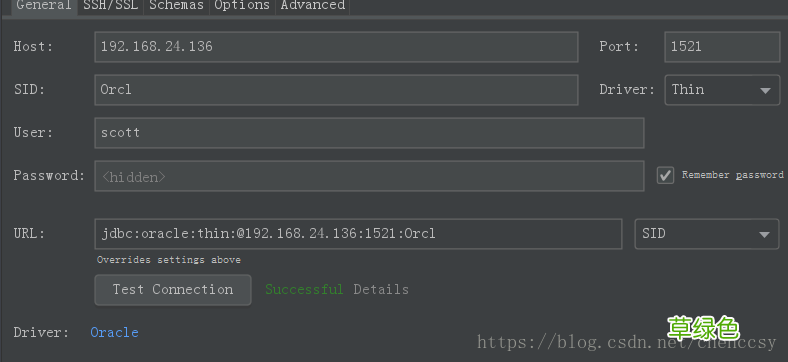Focus the SID text field

[336, 90]
